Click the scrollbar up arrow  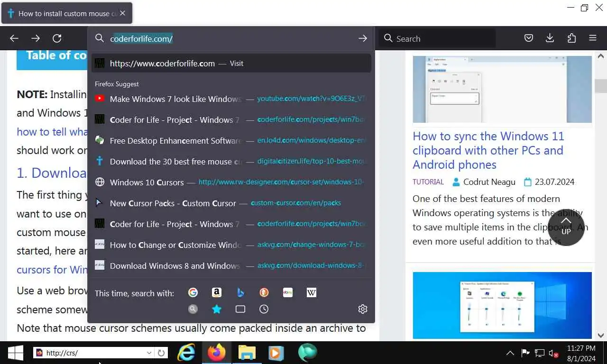click(x=601, y=56)
